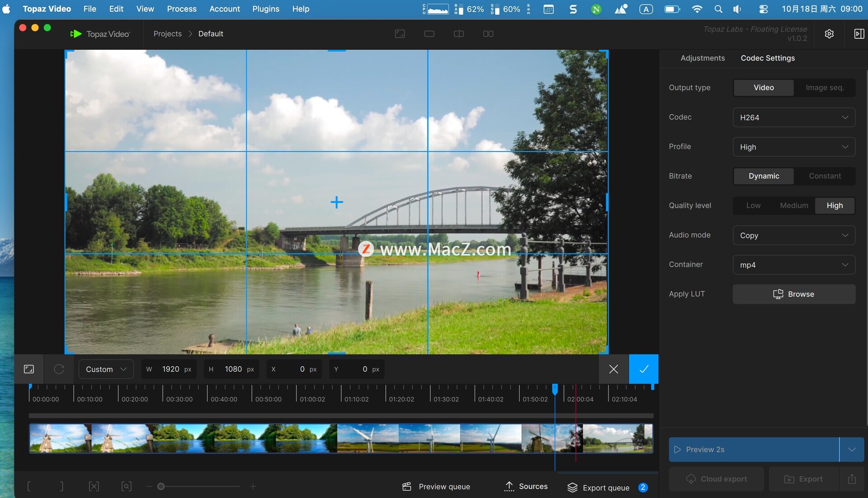The width and height of the screenshot is (868, 498).
Task: Switch to the split view layout icon
Action: click(x=459, y=34)
